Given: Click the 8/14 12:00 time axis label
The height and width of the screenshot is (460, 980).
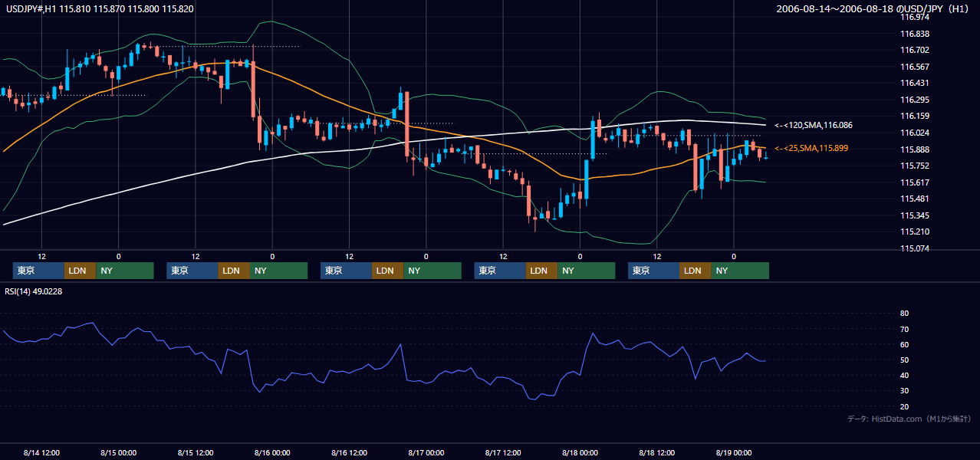Looking at the screenshot, I should point(41,452).
